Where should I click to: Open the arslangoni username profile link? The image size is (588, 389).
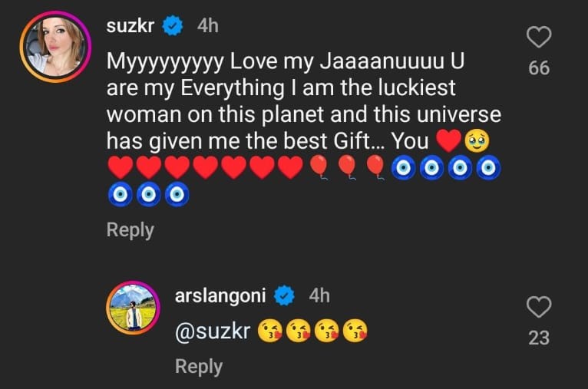(x=220, y=295)
